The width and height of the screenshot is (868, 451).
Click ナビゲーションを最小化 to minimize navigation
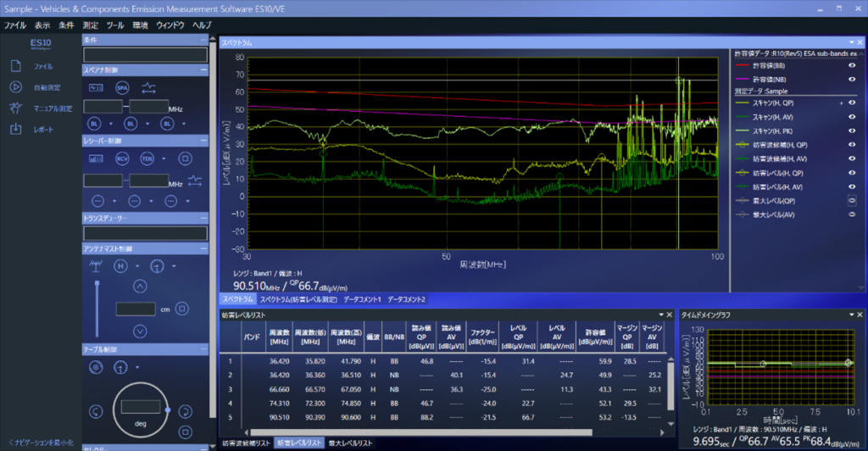[x=41, y=443]
